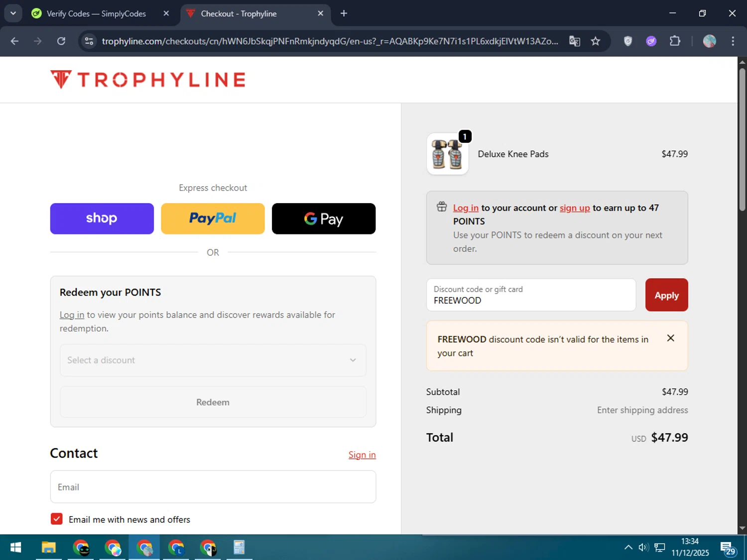Open the Calculator taskbar icon
Viewport: 747px width, 560px height.
(239, 548)
